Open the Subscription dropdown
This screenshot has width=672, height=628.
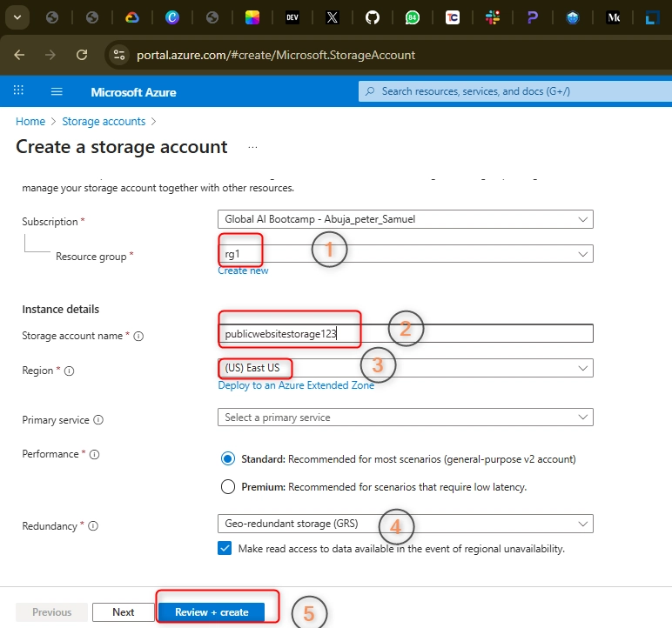pos(405,219)
